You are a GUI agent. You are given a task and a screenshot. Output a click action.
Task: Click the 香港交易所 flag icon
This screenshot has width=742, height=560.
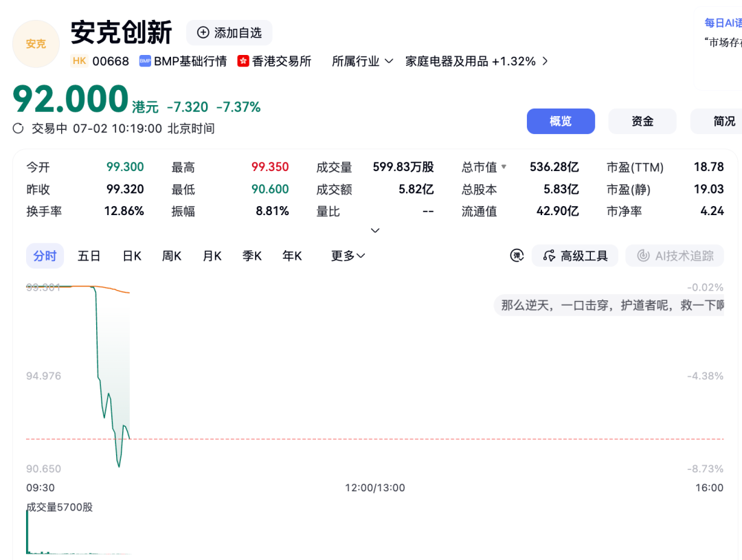pyautogui.click(x=243, y=61)
